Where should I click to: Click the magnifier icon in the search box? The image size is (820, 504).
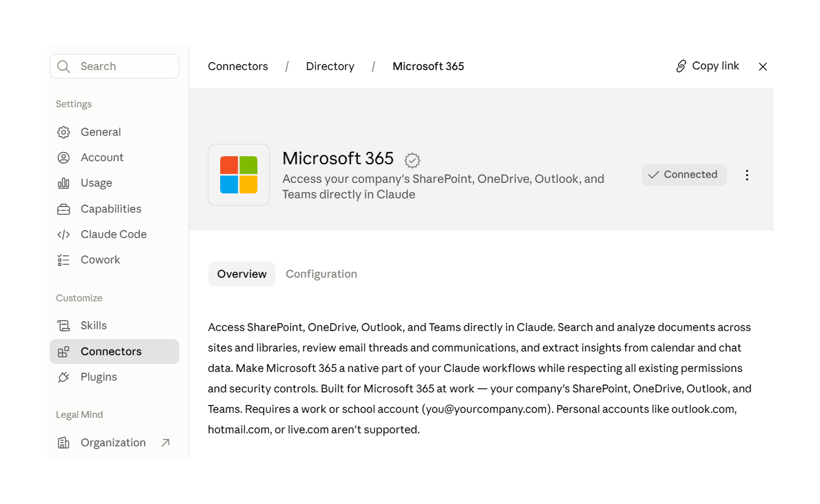pos(63,66)
